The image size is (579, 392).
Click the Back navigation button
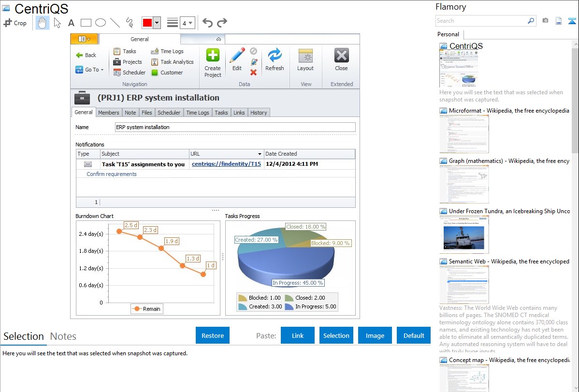coord(86,55)
